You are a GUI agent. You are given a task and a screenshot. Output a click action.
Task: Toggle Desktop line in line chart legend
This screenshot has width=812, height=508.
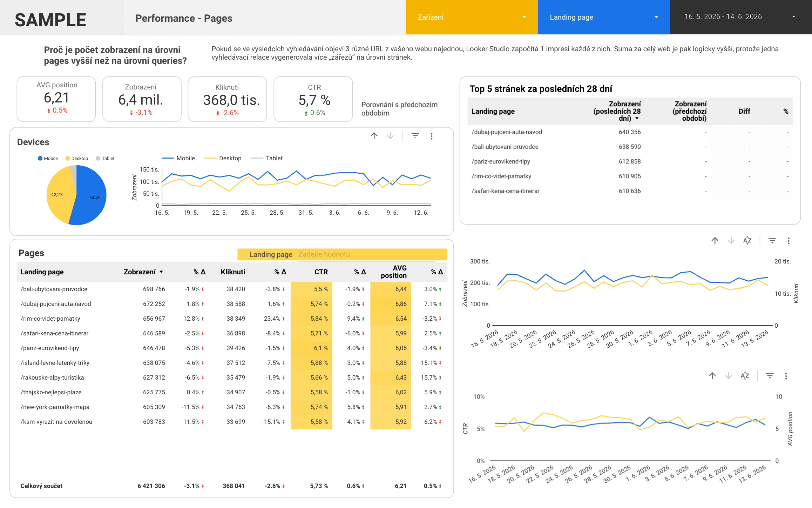(x=223, y=158)
